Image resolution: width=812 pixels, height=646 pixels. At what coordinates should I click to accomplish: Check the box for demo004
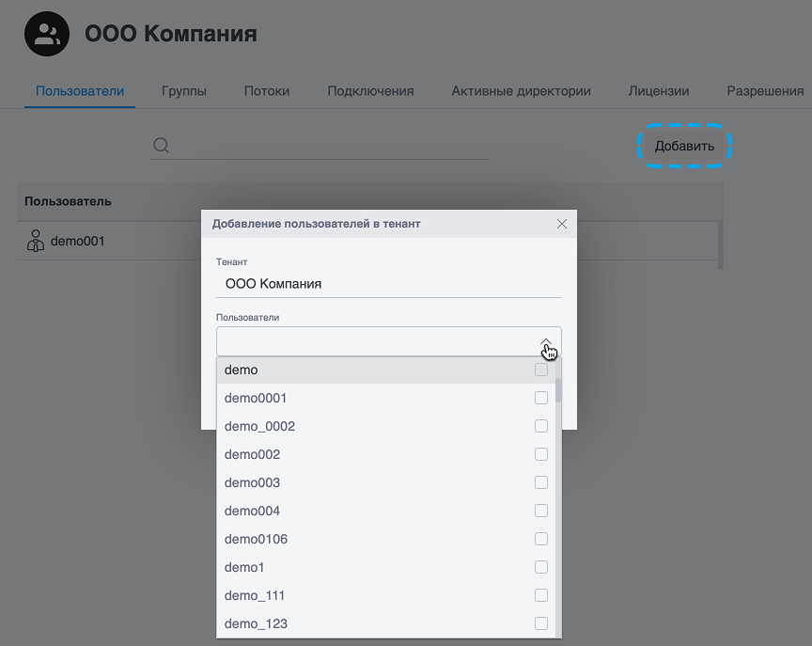click(541, 511)
